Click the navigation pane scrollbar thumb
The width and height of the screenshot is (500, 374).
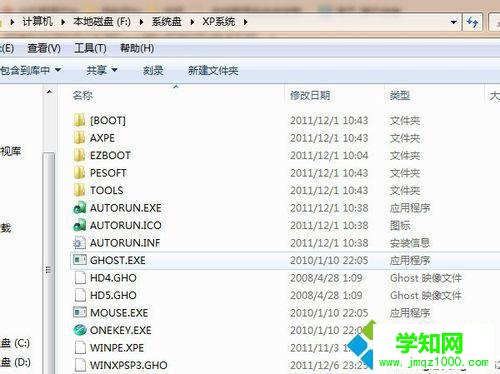[49, 262]
